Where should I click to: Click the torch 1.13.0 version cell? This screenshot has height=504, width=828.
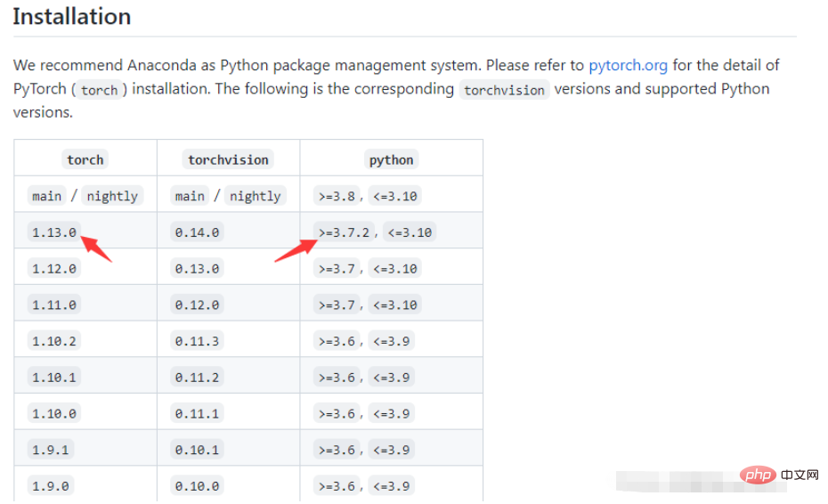click(54, 232)
